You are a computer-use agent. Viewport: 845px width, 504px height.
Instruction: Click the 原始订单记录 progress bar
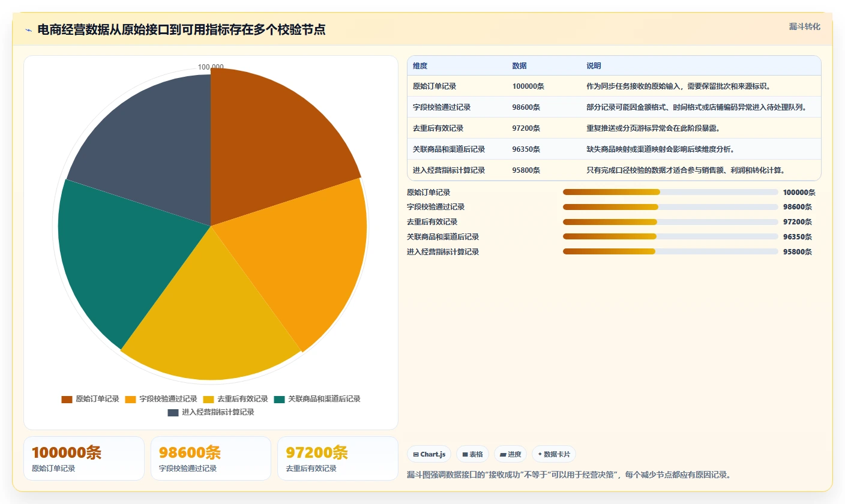click(x=670, y=192)
